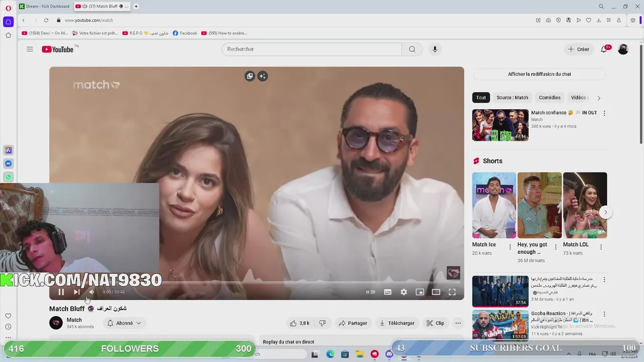The width and height of the screenshot is (644, 362).
Task: Create a Clip from the video
Action: coord(435,323)
